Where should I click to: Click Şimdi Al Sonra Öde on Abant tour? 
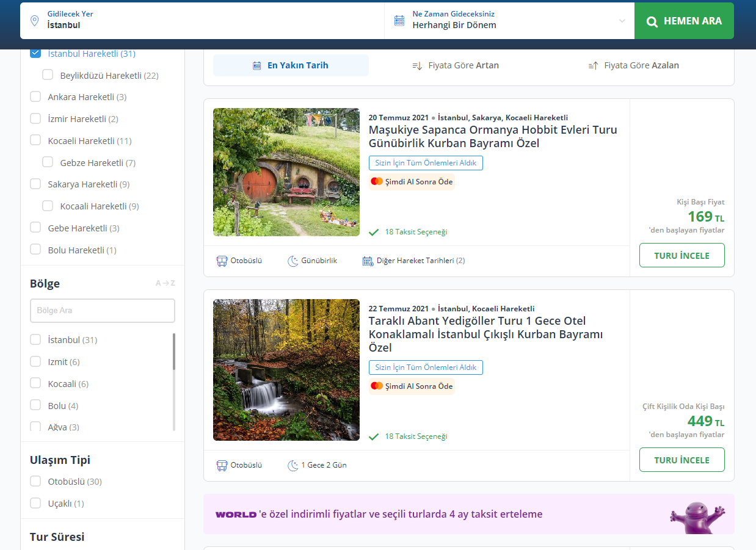[x=412, y=386]
